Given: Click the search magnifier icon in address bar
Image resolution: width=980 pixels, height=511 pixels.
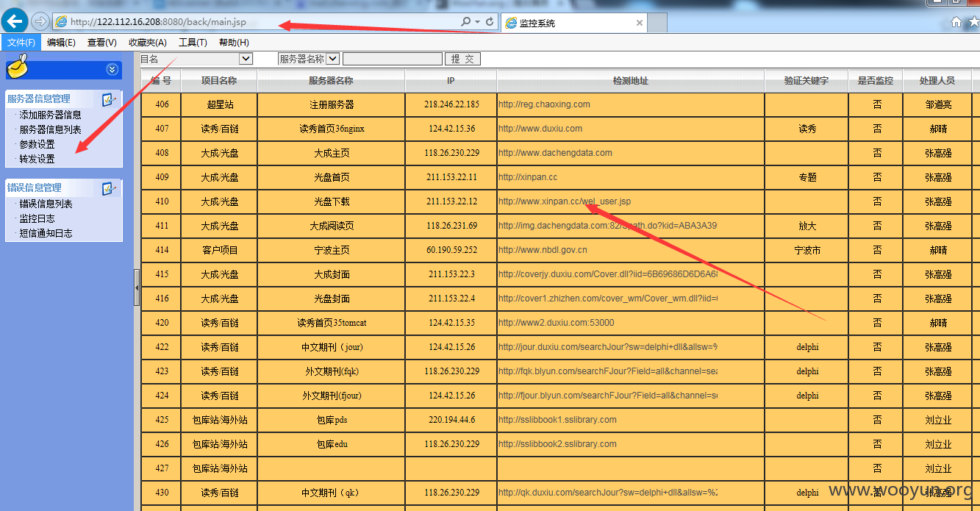Looking at the screenshot, I should coord(465,22).
